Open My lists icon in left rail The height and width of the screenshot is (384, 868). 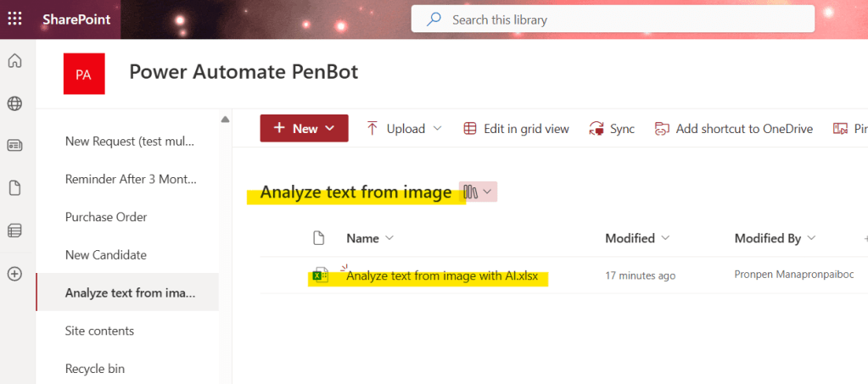click(x=14, y=231)
